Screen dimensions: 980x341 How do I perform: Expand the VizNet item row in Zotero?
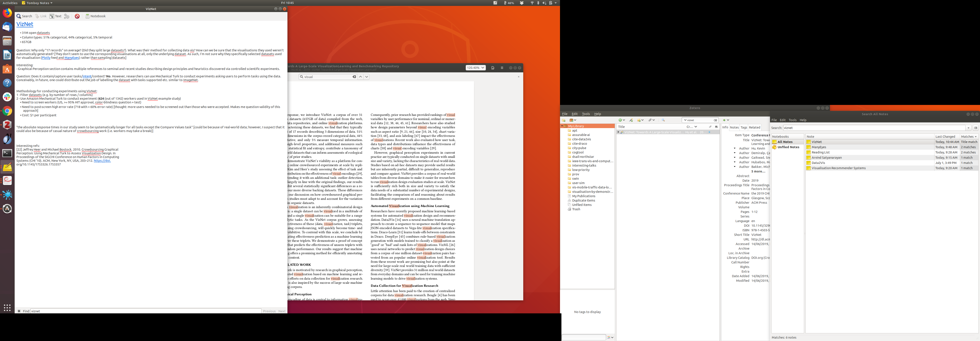pyautogui.click(x=618, y=132)
